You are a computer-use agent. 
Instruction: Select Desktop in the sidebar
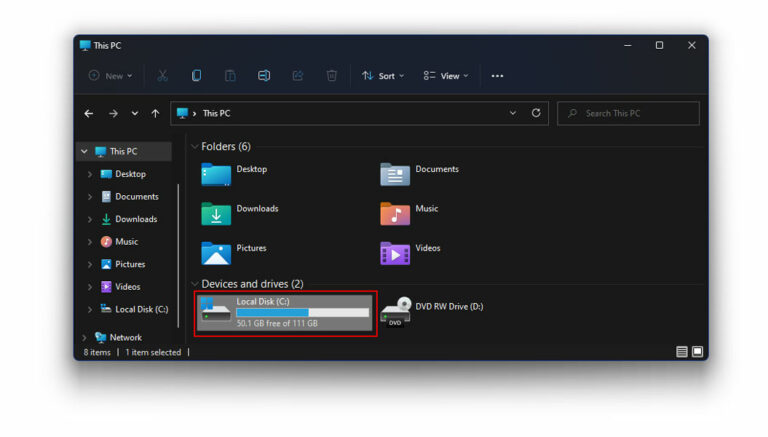point(123,174)
